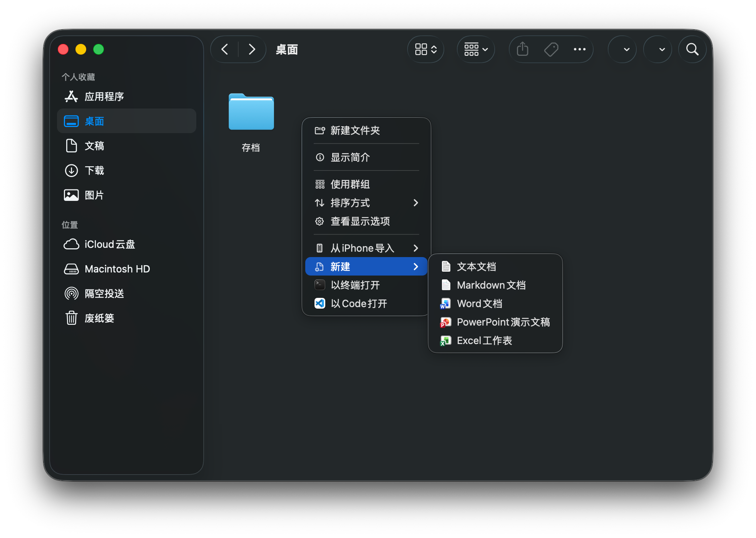Choose 以终端打开 from the context menu

pos(366,285)
